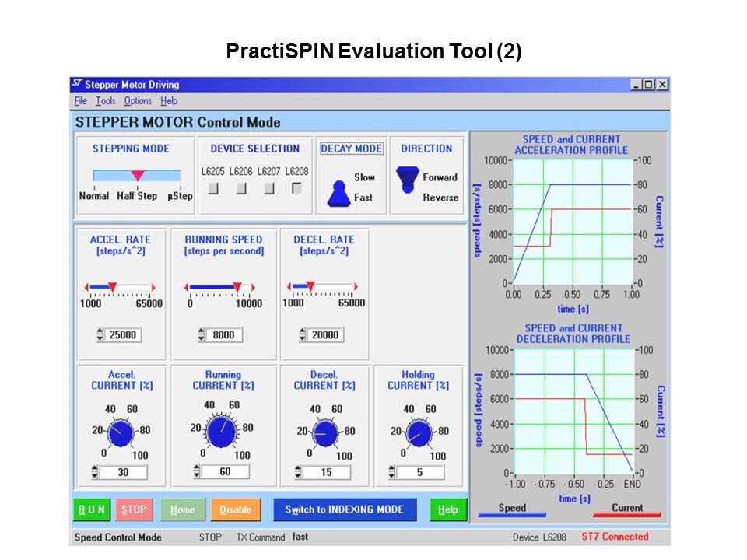Click the Running CURRENT dial knob

221,429
